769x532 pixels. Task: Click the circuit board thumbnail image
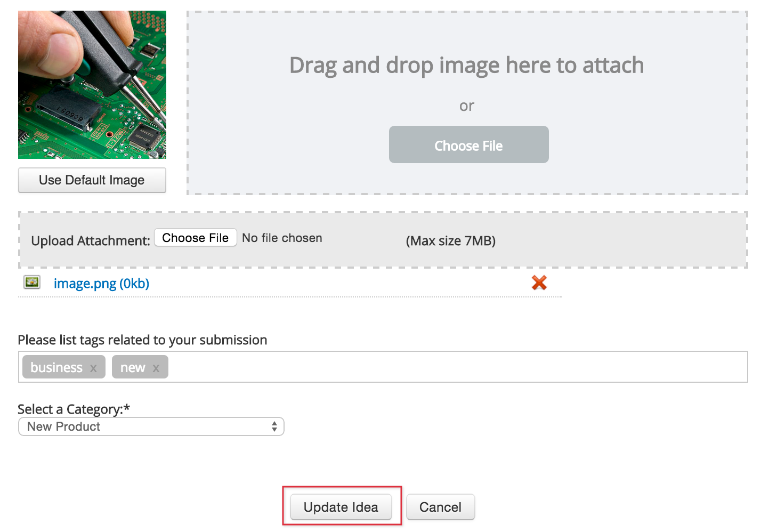(92, 85)
